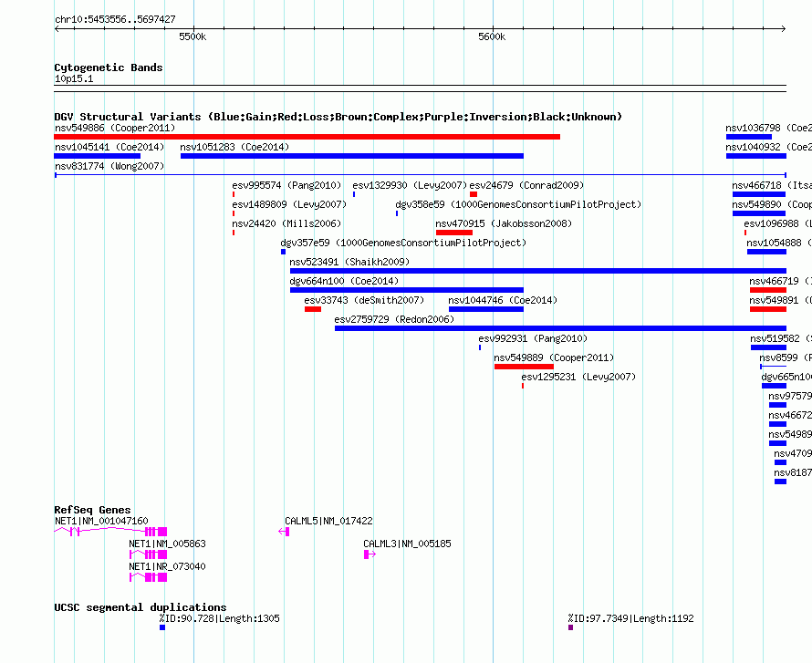Click the esv1329930 (Levy2007) label
This screenshot has width=812, height=663.
pos(410,185)
